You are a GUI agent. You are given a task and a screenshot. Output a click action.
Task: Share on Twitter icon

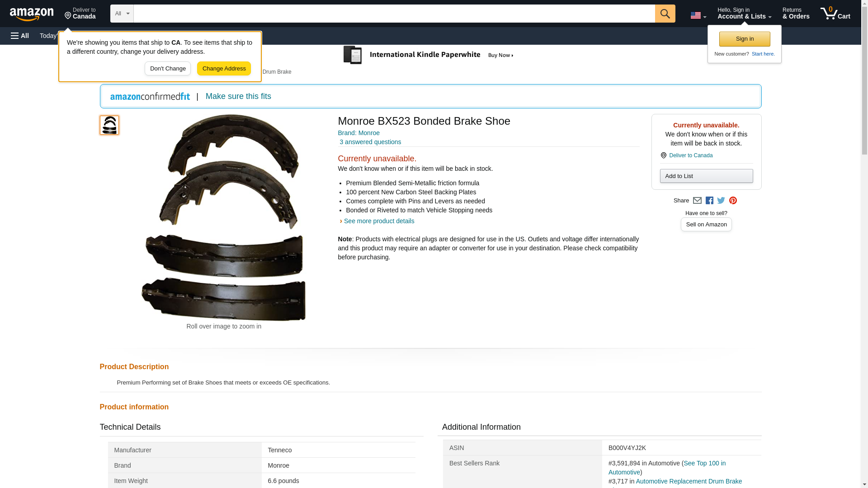click(721, 201)
